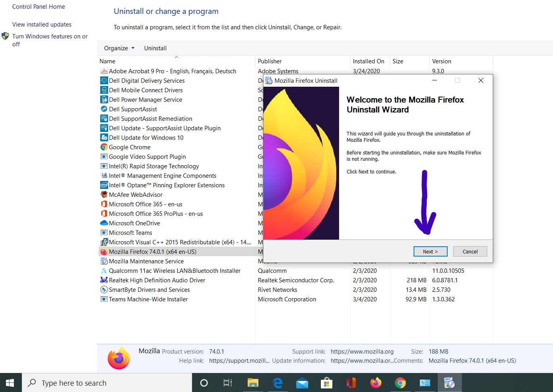
Task: Click the Dell Mobile Connect Drivers icon
Action: click(x=104, y=90)
